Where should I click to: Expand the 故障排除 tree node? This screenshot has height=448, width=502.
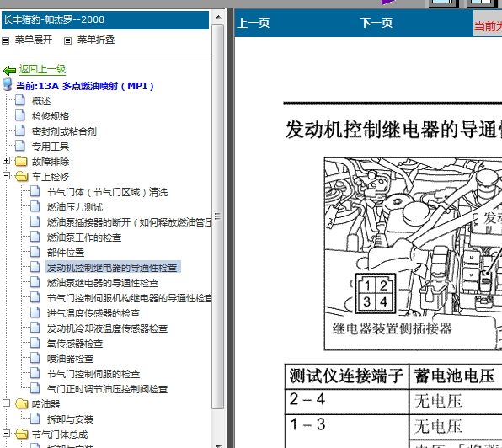(6, 161)
